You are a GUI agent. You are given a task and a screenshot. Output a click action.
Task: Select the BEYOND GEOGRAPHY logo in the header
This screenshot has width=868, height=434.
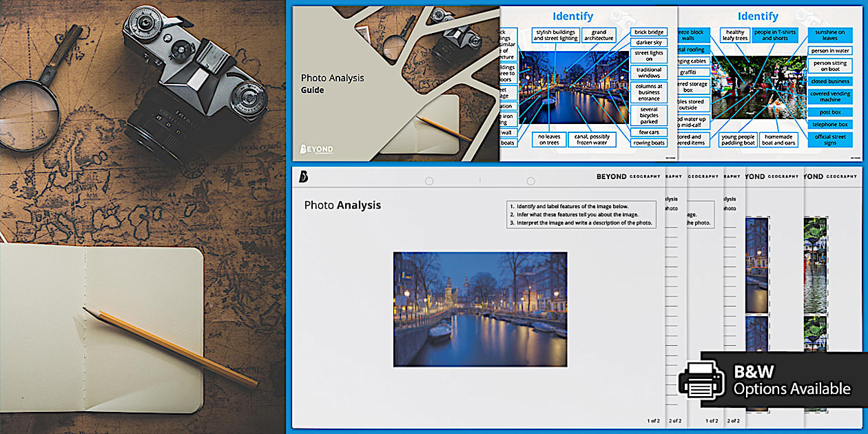pyautogui.click(x=628, y=176)
